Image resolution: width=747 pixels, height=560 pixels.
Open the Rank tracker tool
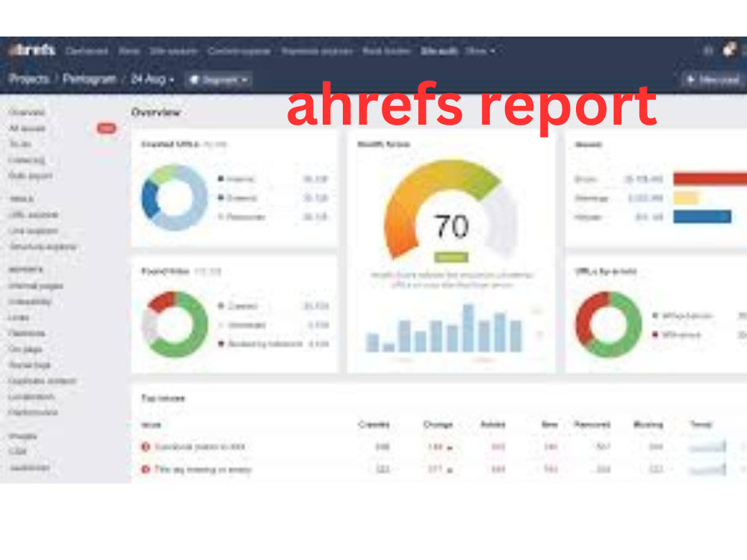pos(387,51)
